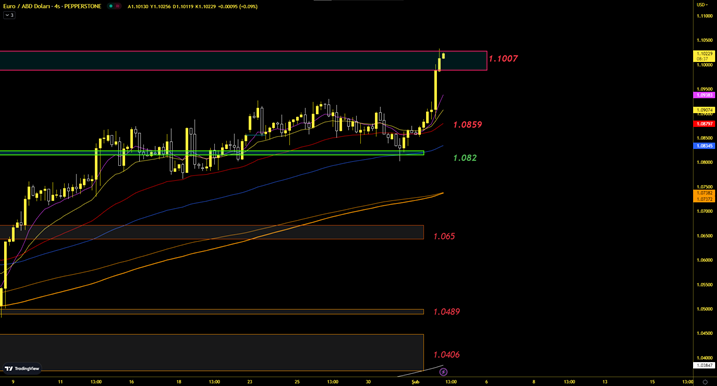
Task: Select the 1.065 support zone label
Action: tap(444, 236)
